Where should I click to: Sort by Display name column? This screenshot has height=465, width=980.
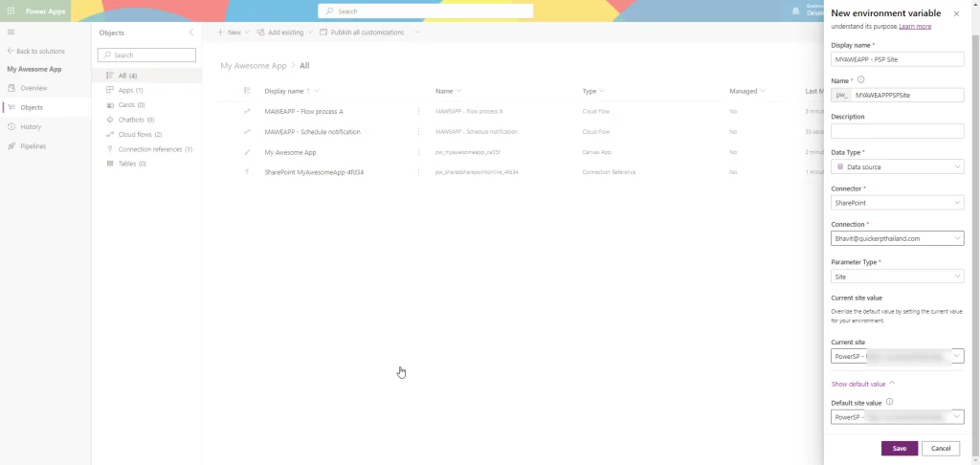pos(292,91)
